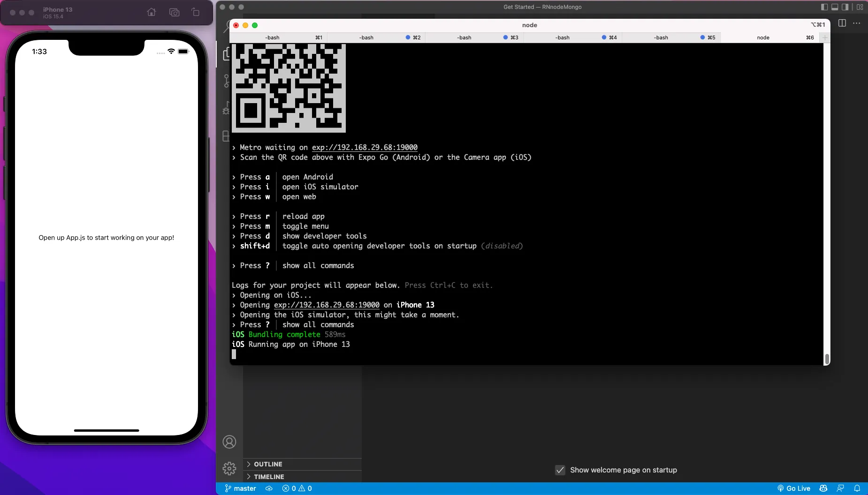Open VS Code Accounts menu
Screen dimensions: 868x495
[229, 442]
